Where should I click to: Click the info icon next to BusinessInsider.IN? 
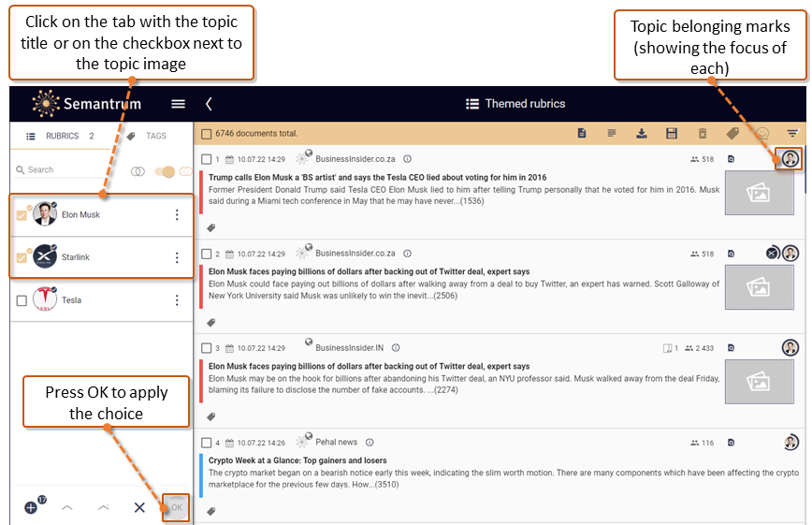pos(396,348)
